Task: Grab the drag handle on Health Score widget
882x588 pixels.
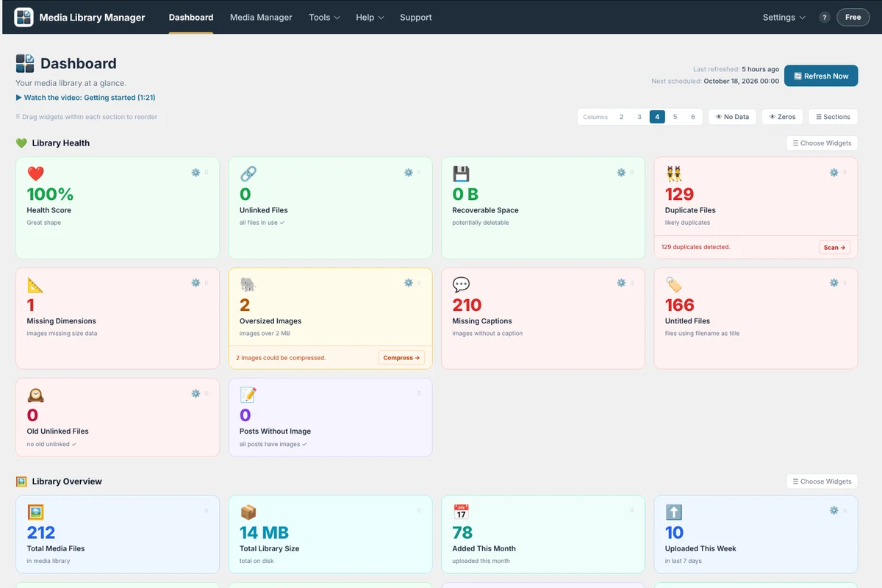Action: tap(207, 173)
